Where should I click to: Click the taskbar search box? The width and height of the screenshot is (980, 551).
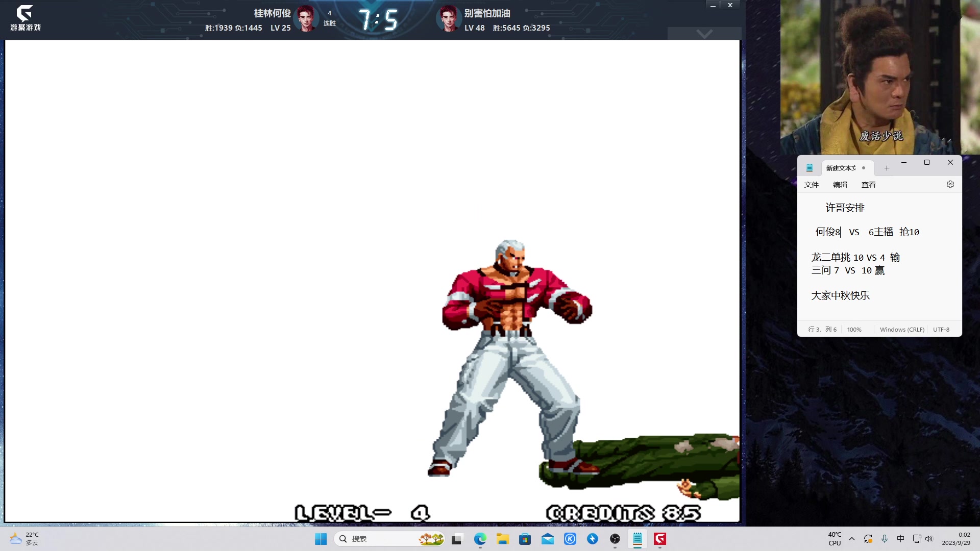click(390, 539)
